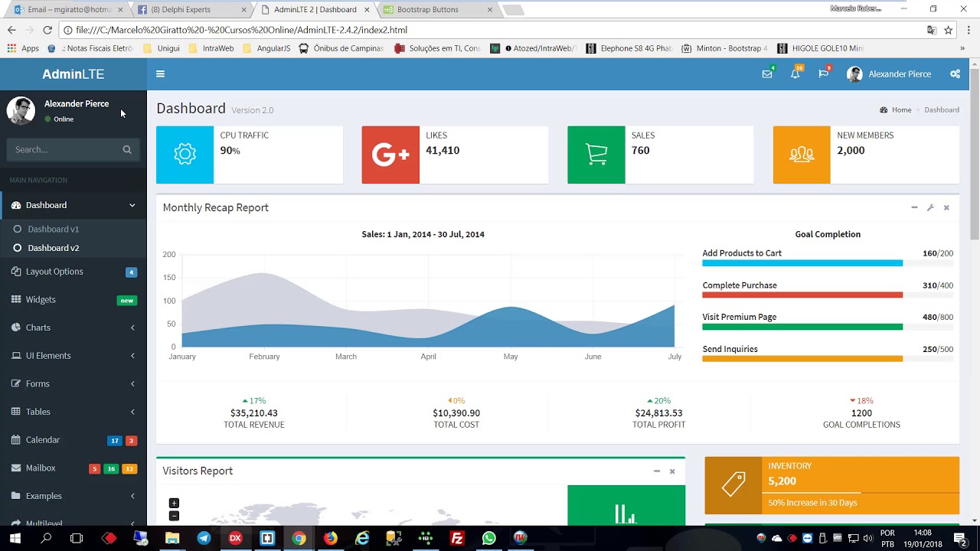Open WhatsApp from the taskbar
980x551 pixels.
click(488, 538)
